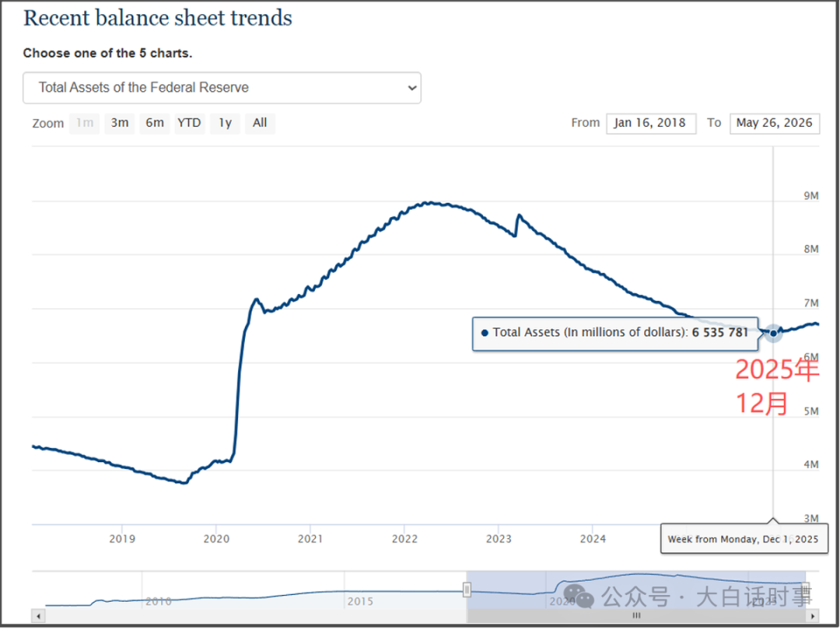Select the 3m zoom button
Viewport: 840px width, 630px height.
[120, 123]
